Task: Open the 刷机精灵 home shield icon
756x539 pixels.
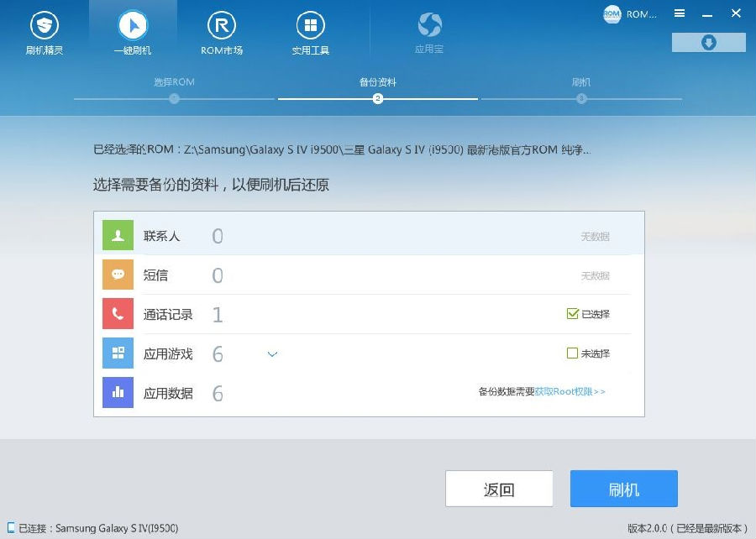Action: click(x=45, y=25)
